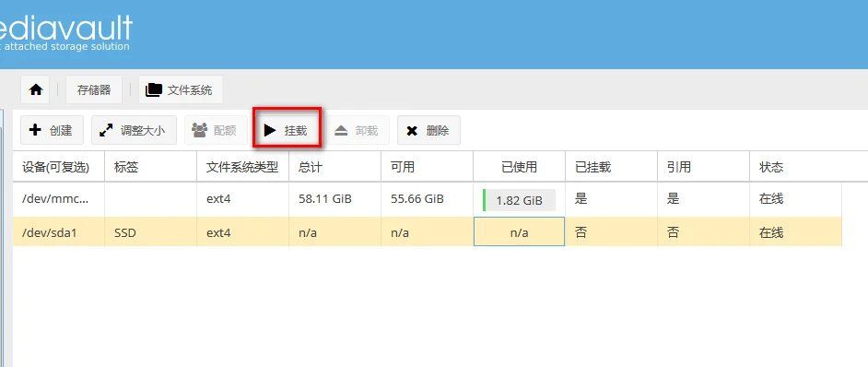Open the 文件系统 breadcrumb

pyautogui.click(x=181, y=89)
